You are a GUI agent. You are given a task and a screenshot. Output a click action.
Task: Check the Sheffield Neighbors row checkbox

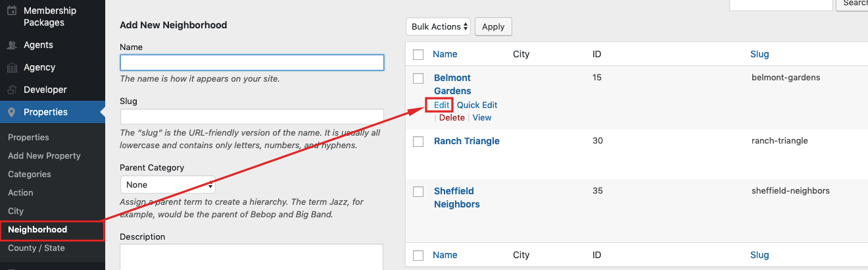click(418, 192)
